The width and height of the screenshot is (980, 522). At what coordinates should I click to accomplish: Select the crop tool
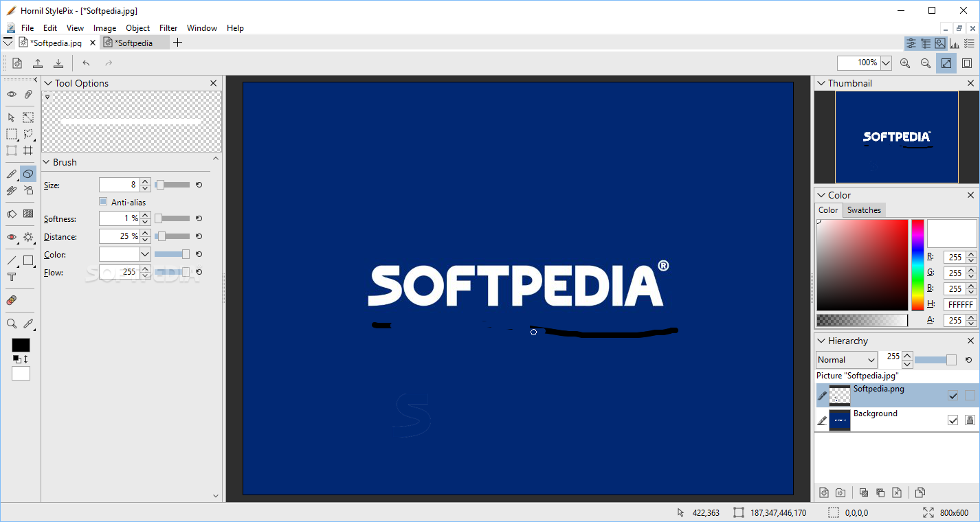pos(28,150)
